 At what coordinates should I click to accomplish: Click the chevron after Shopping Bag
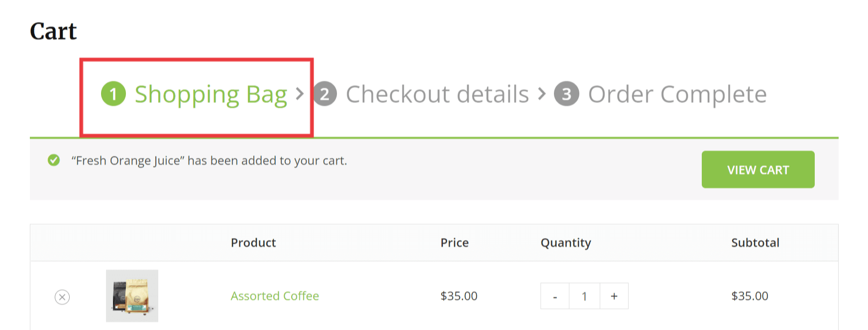click(300, 94)
